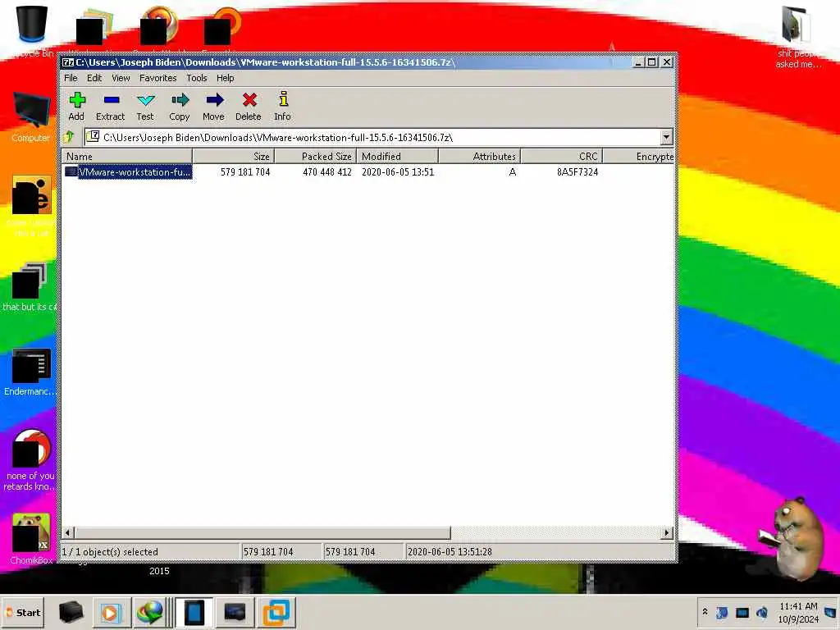The height and width of the screenshot is (630, 840).
Task: Open VMware Workstation taskbar icon
Action: [276, 612]
